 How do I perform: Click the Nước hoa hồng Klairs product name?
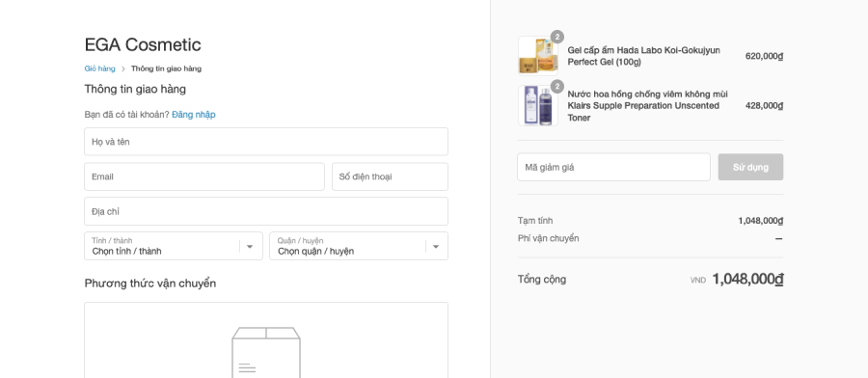tap(648, 106)
